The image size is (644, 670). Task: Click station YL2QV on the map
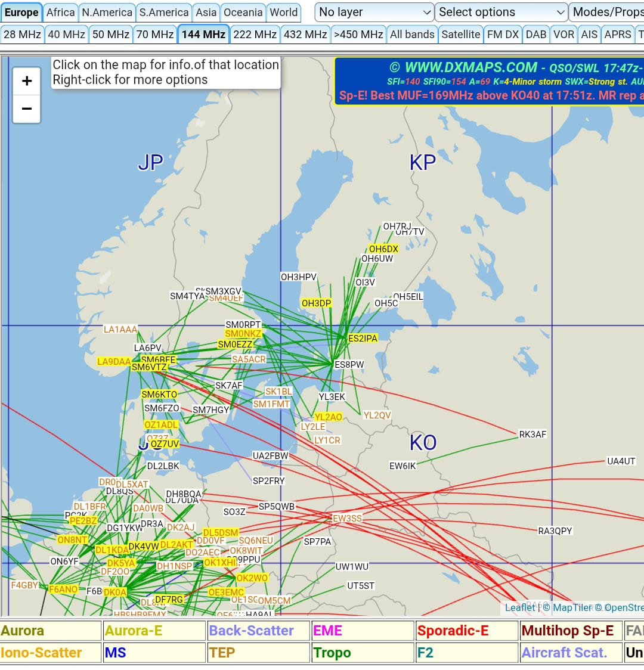click(377, 415)
